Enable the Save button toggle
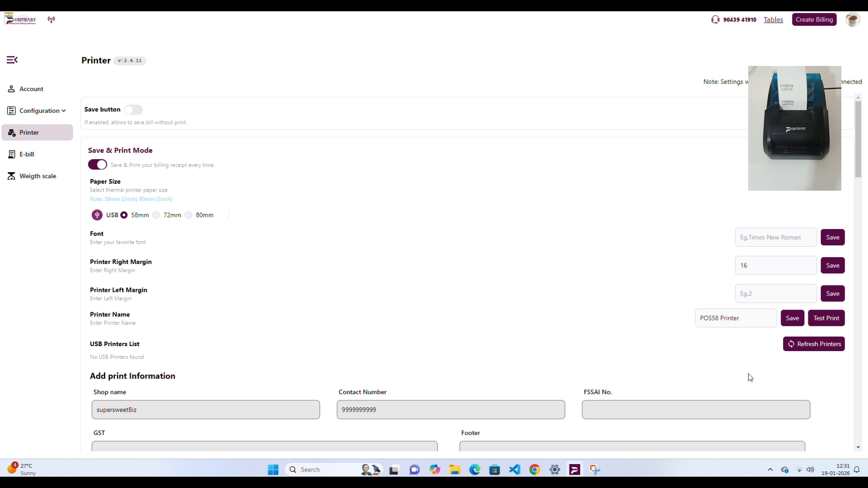The image size is (868, 488). [133, 110]
